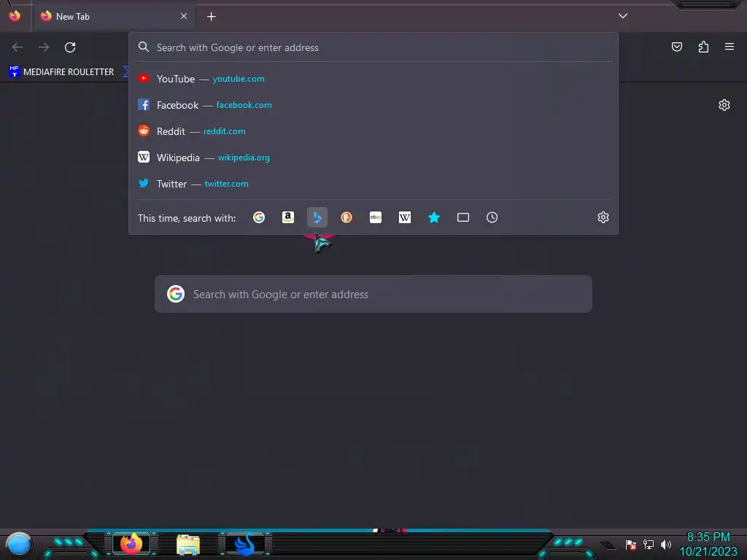
Task: Open network status tray icon
Action: click(x=649, y=544)
